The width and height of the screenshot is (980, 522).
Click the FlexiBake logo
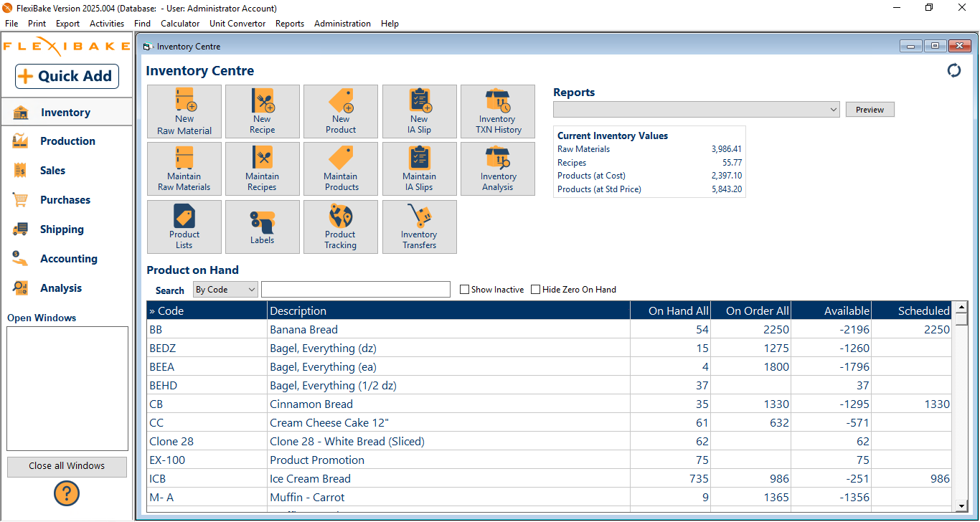(67, 46)
